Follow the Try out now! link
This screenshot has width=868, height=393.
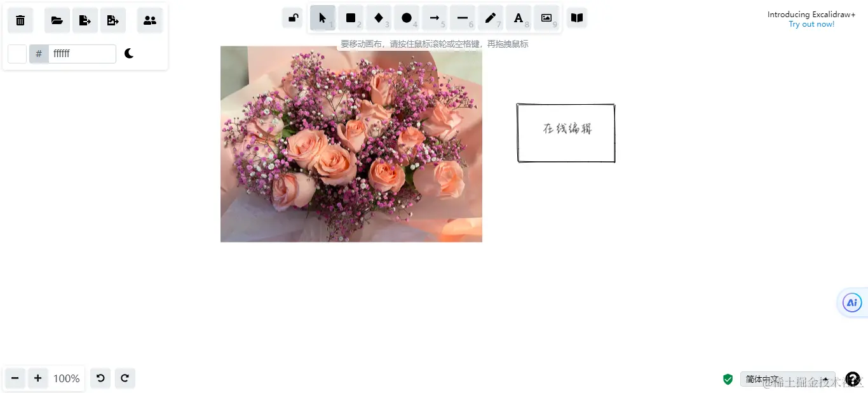click(811, 24)
